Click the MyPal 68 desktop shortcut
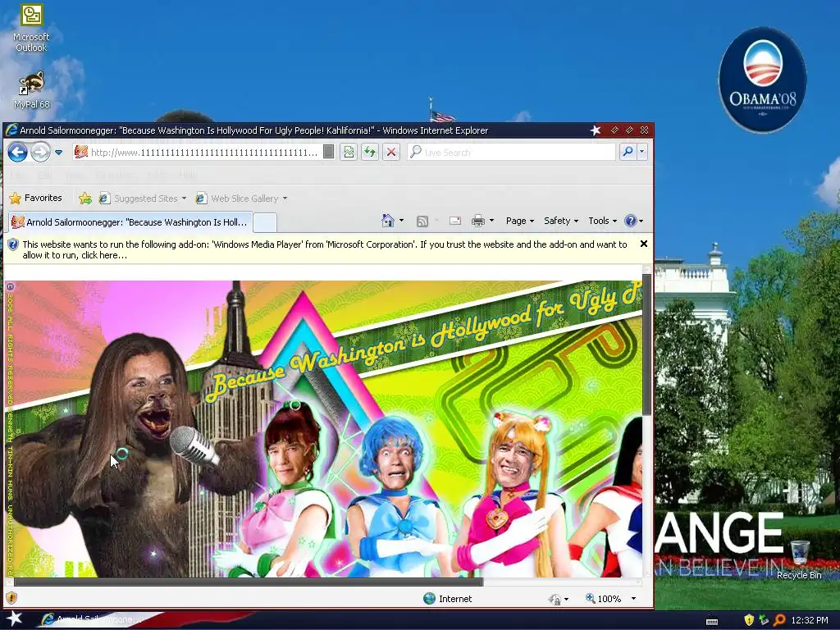 [31, 90]
